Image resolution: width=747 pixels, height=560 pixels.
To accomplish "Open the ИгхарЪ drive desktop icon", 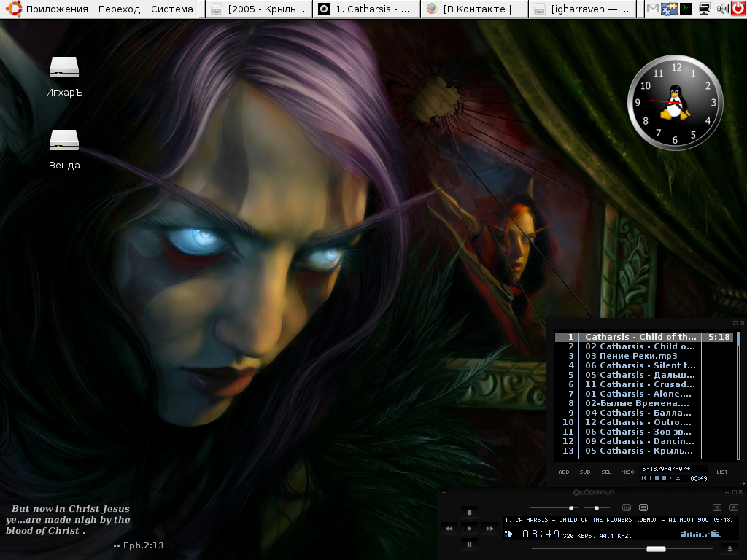I will coord(64,77).
